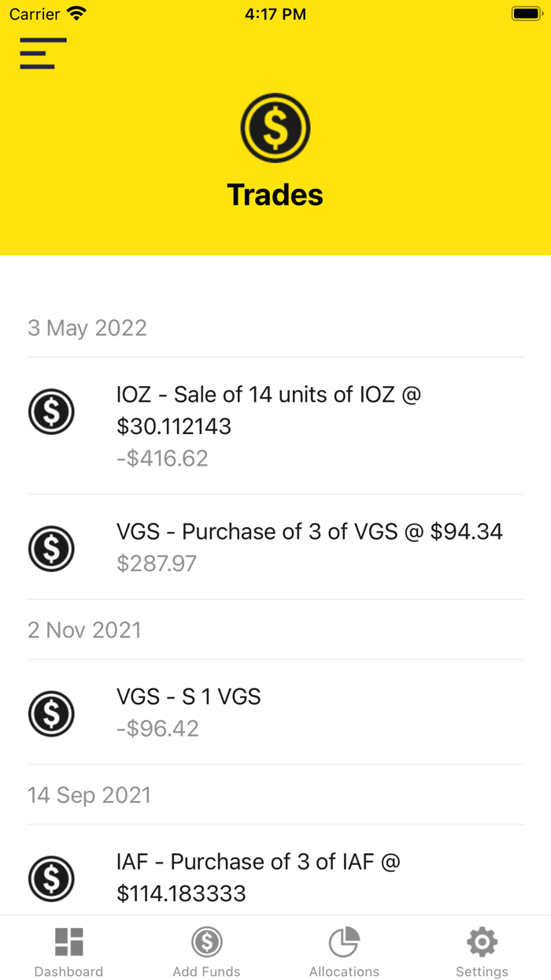Tap the $287.97 trade amount
The image size is (551, 980).
(x=157, y=563)
